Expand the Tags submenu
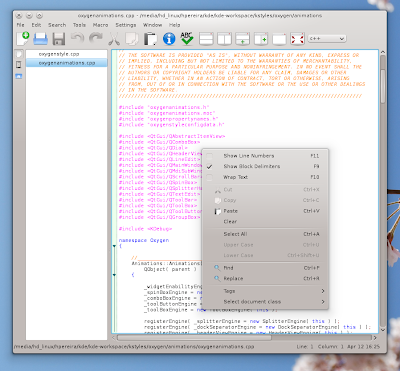Viewport: 400px width, 371px height. point(265,291)
